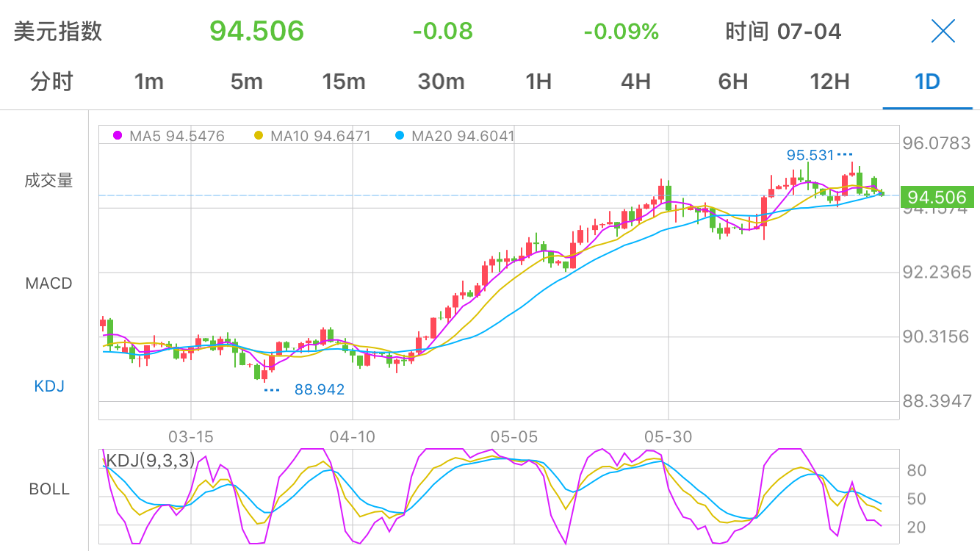Show the 成交量 volume indicator
The image size is (980, 551).
tap(48, 181)
